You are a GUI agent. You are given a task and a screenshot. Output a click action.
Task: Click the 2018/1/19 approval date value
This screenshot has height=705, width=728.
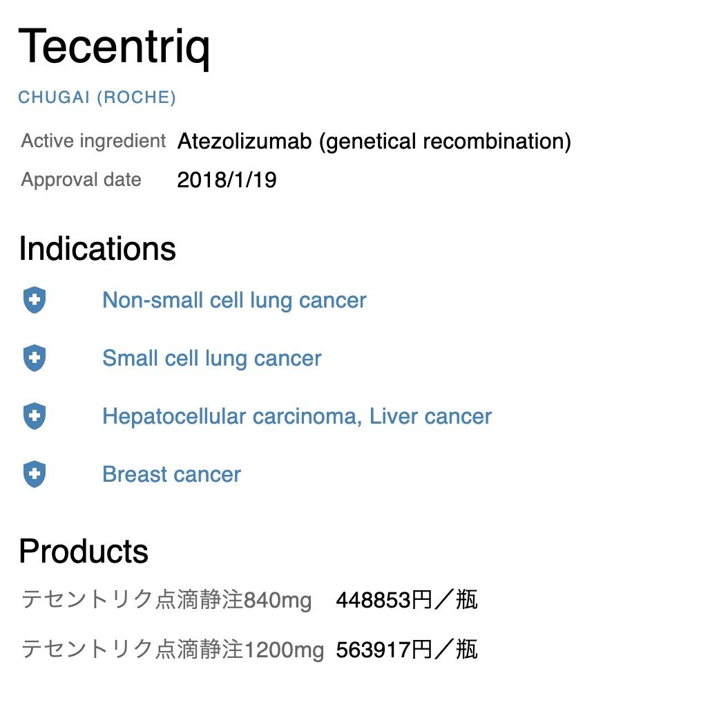(227, 180)
